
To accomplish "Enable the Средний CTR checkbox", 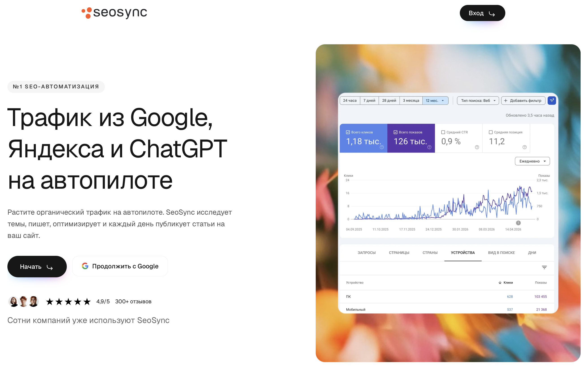I will [443, 132].
